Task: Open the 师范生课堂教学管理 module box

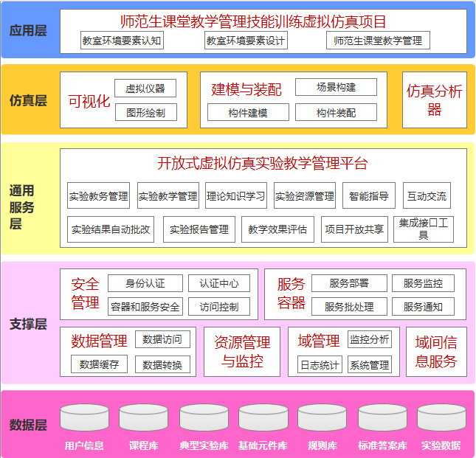Action: [x=377, y=41]
